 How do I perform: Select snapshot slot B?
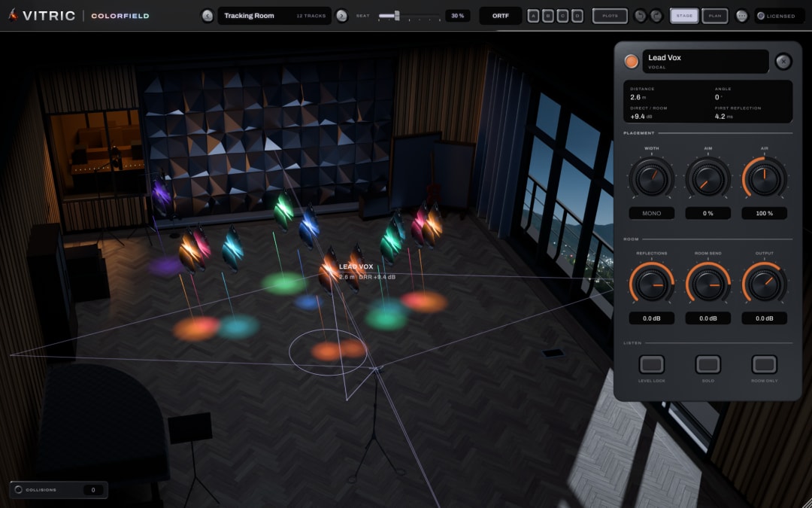(x=548, y=16)
